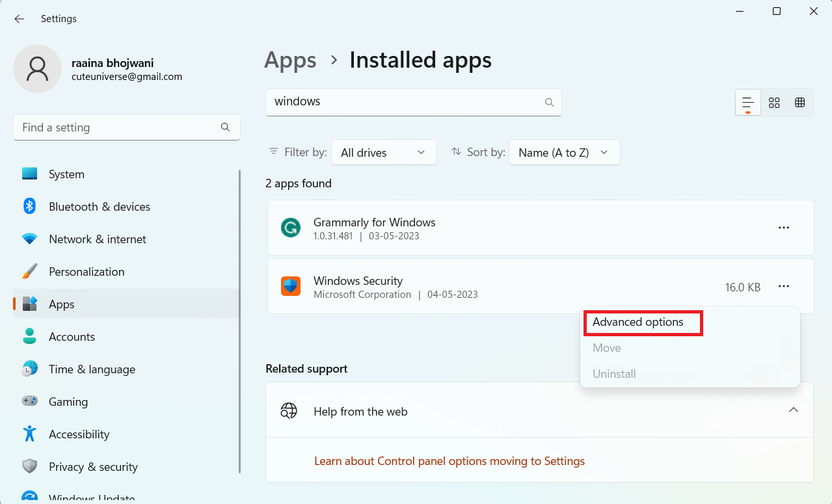
Task: Open Learn about Control panel options link
Action: point(450,461)
